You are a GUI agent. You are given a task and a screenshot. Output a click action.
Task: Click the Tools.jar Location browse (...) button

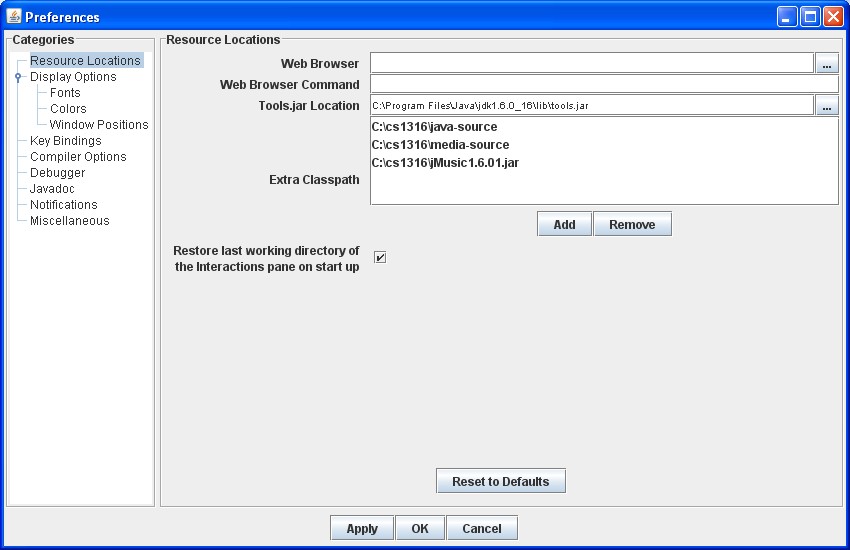827,105
